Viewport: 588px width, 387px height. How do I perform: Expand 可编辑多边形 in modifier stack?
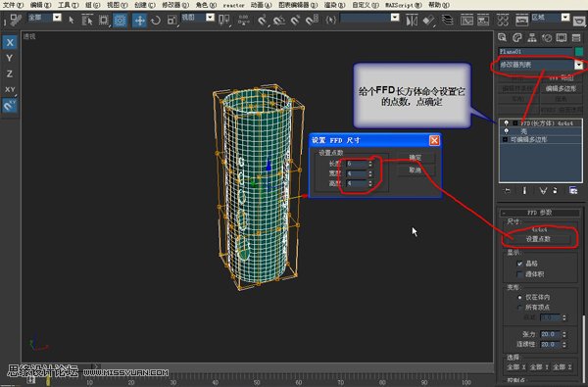(505, 139)
